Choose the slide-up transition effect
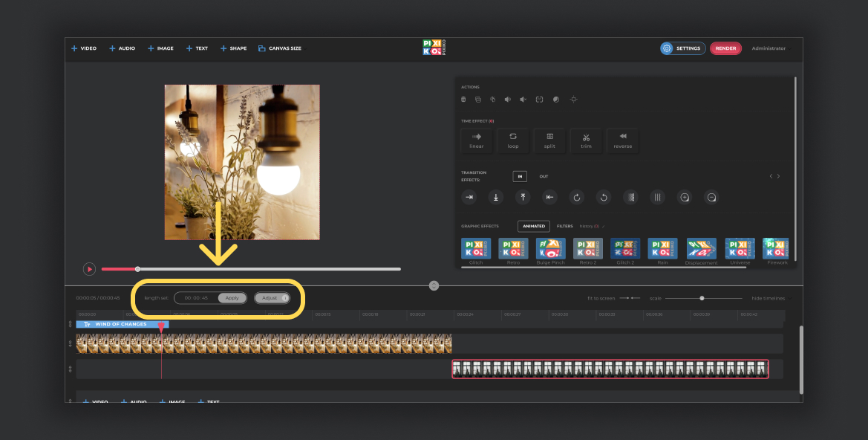 tap(523, 197)
